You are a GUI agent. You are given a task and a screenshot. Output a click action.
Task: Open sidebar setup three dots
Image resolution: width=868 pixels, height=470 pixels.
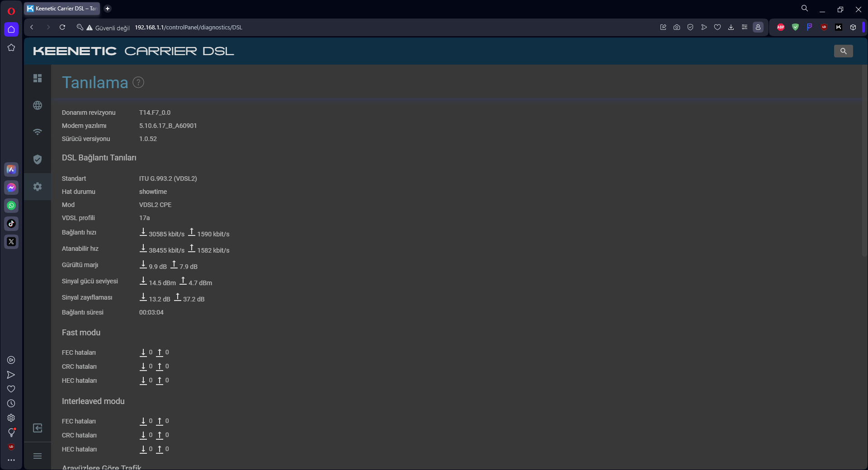click(x=11, y=460)
